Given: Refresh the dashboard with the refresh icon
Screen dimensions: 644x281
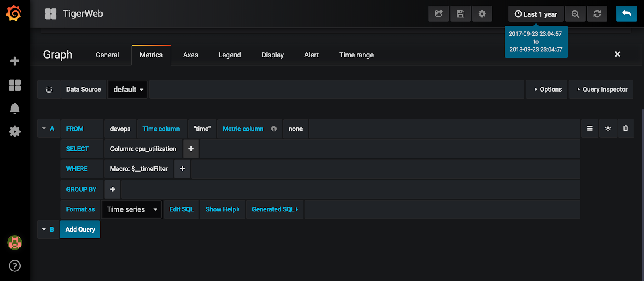Looking at the screenshot, I should tap(597, 14).
